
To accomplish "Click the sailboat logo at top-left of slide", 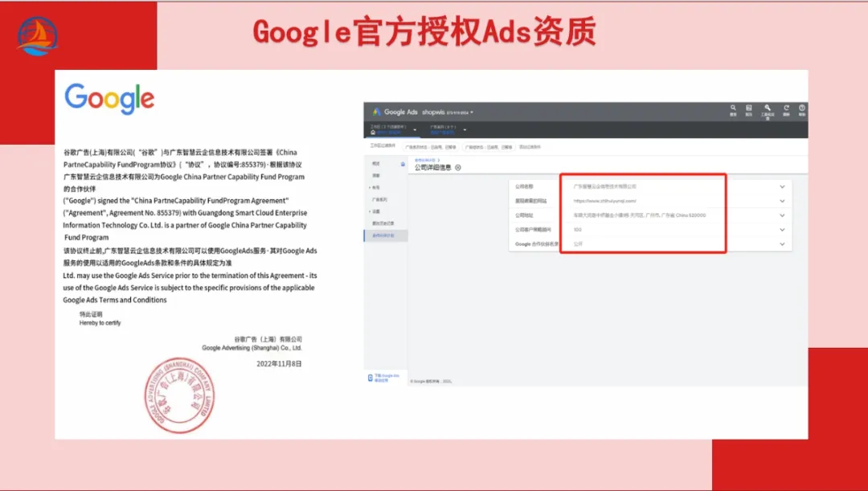I will pyautogui.click(x=37, y=36).
